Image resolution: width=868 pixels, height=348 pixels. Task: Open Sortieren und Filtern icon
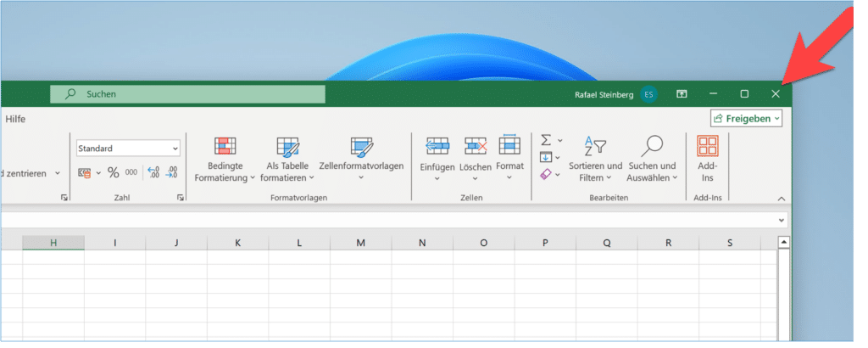point(596,146)
